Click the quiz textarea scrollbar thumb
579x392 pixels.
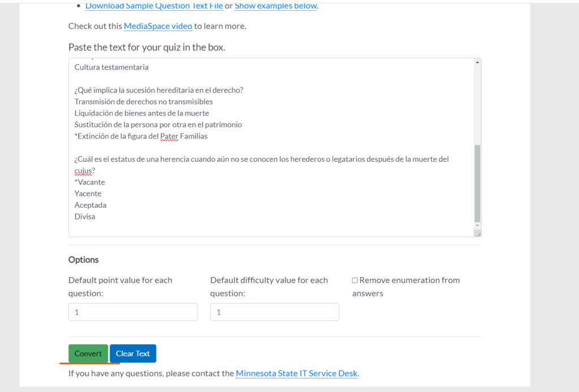477,183
